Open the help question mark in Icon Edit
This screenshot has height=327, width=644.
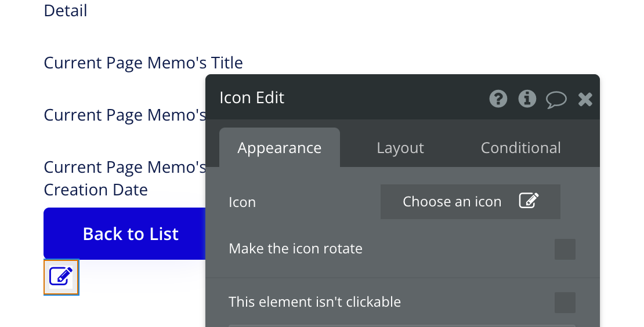(x=498, y=99)
